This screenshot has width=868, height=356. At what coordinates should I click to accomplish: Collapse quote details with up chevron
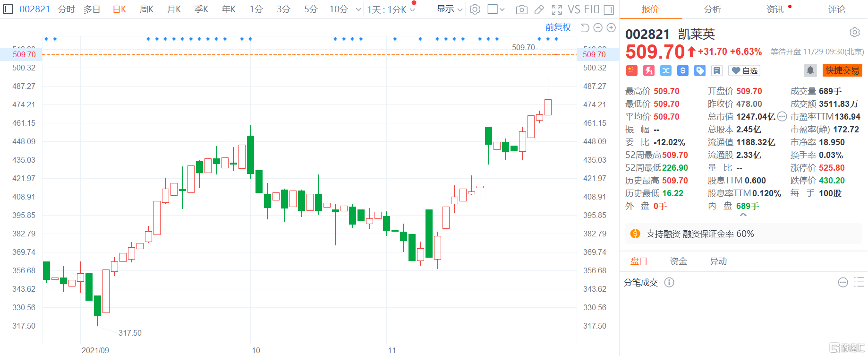coord(743,215)
